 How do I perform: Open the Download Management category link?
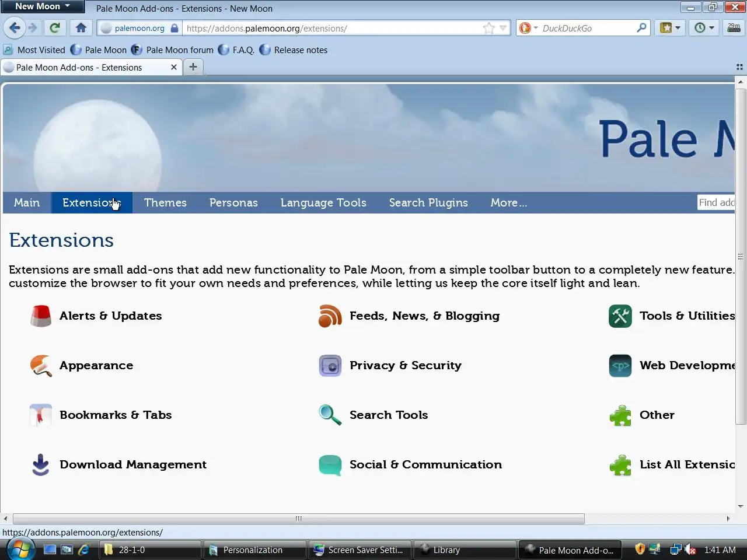(133, 464)
